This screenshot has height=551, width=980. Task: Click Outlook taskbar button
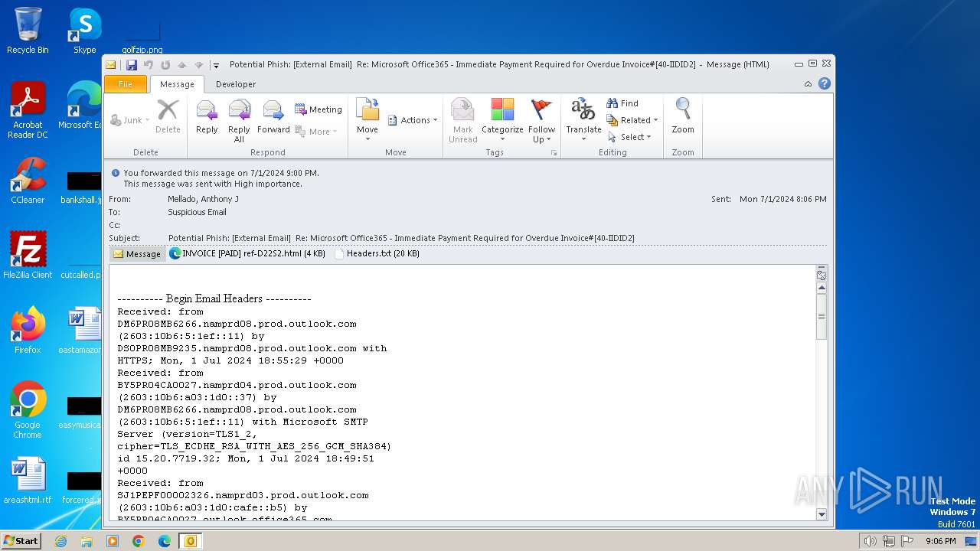[190, 541]
